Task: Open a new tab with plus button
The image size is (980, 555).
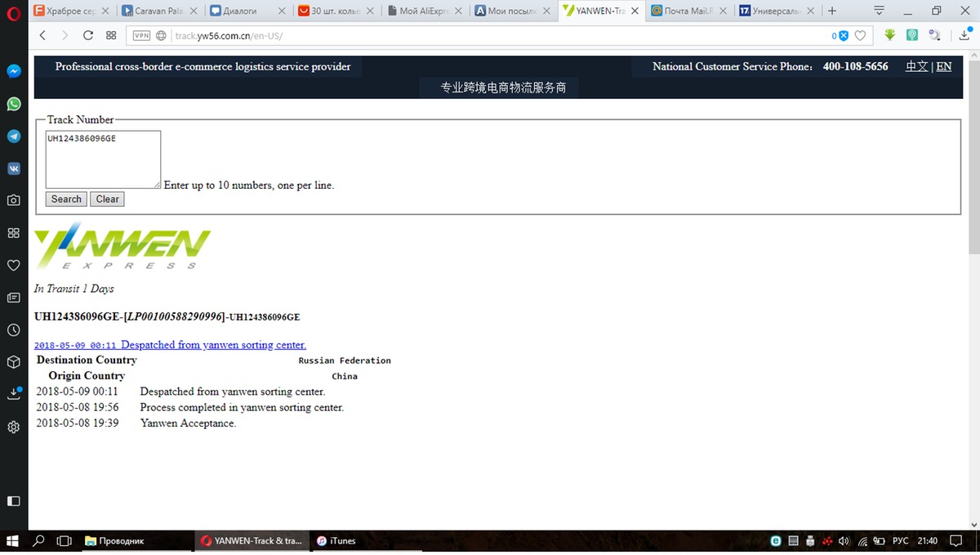Action: 832,11
